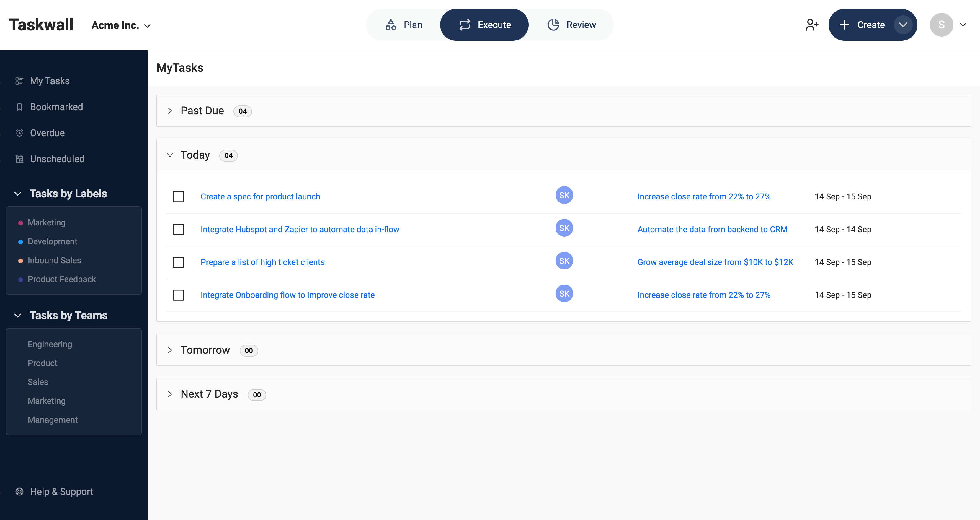This screenshot has width=980, height=520.
Task: Switch to the Review tab
Action: pos(572,24)
